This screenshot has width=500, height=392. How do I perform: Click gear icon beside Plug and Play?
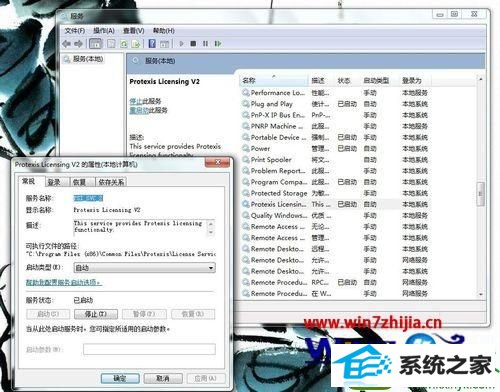(x=246, y=104)
